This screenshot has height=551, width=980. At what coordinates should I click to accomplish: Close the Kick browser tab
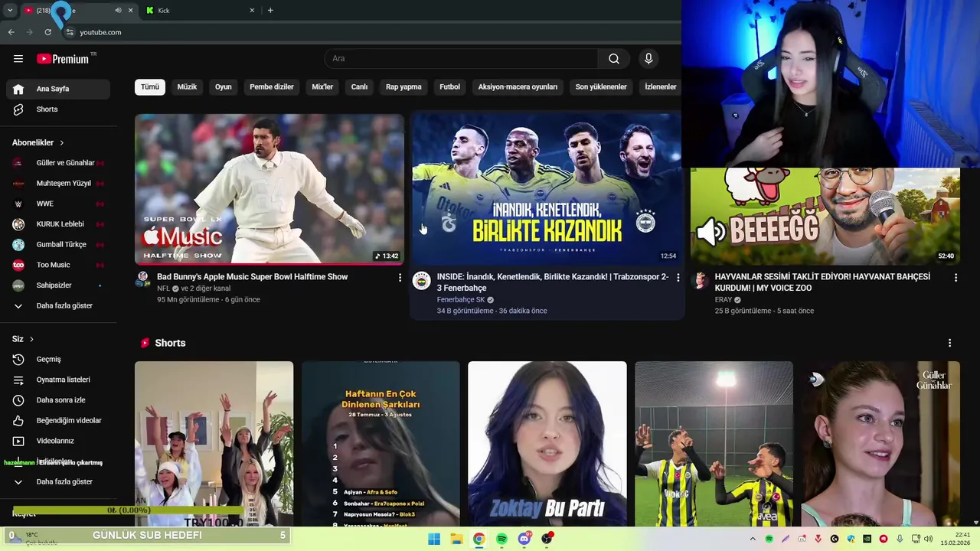[x=252, y=11]
